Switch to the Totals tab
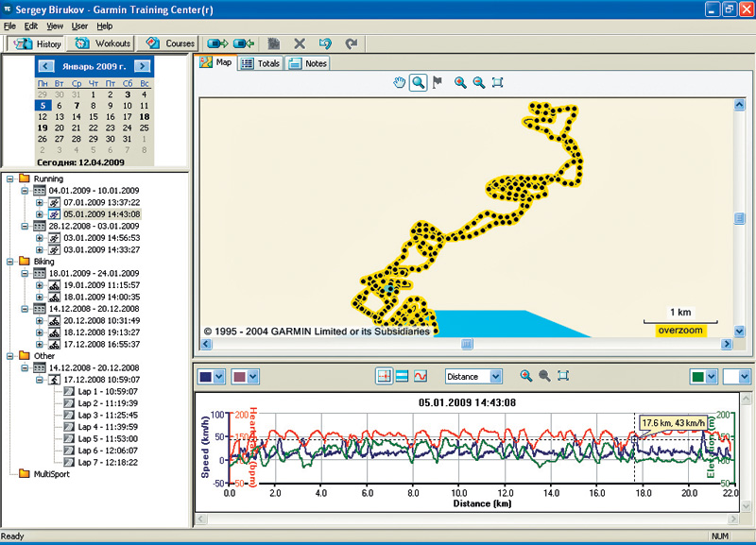This screenshot has width=756, height=545. (x=261, y=63)
